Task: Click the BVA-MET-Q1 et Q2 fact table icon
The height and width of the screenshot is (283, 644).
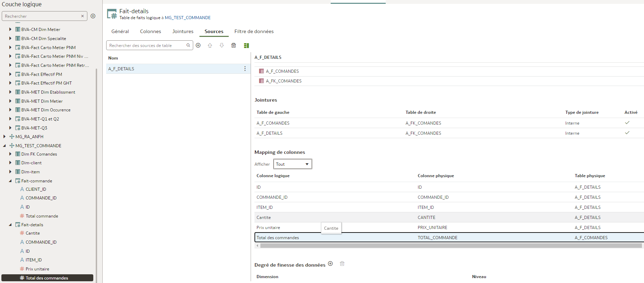Action: click(17, 119)
